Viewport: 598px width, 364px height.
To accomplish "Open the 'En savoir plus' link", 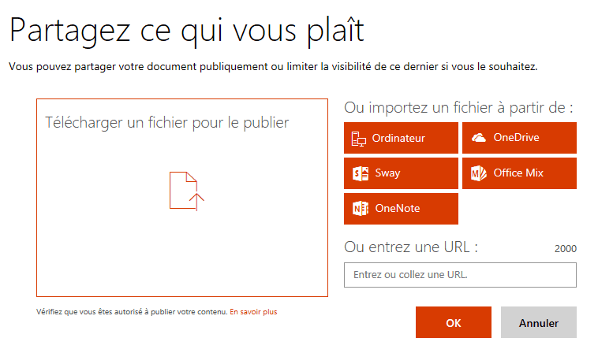I will (x=253, y=312).
